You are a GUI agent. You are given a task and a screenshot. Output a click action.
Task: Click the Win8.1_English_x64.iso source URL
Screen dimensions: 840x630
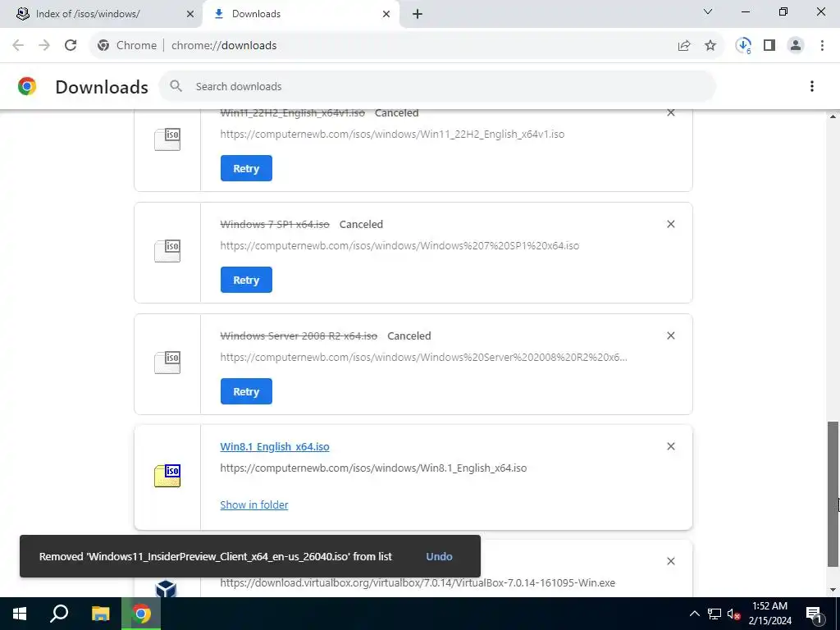pos(373,468)
